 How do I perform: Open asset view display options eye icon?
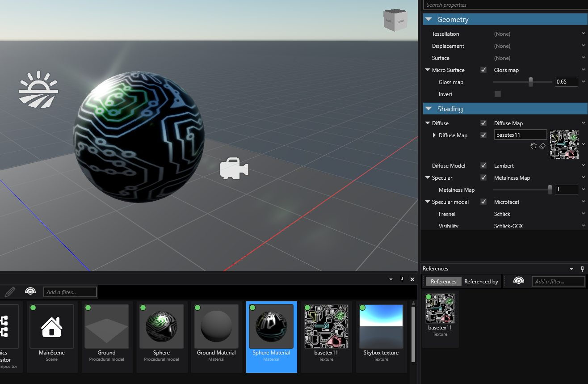[30, 291]
